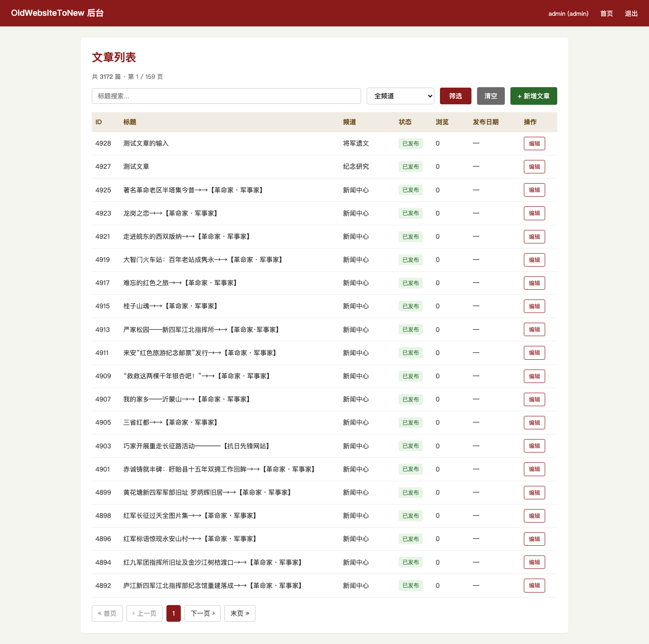The image size is (649, 644).
Task: Click the 退出 logout link
Action: click(x=631, y=13)
